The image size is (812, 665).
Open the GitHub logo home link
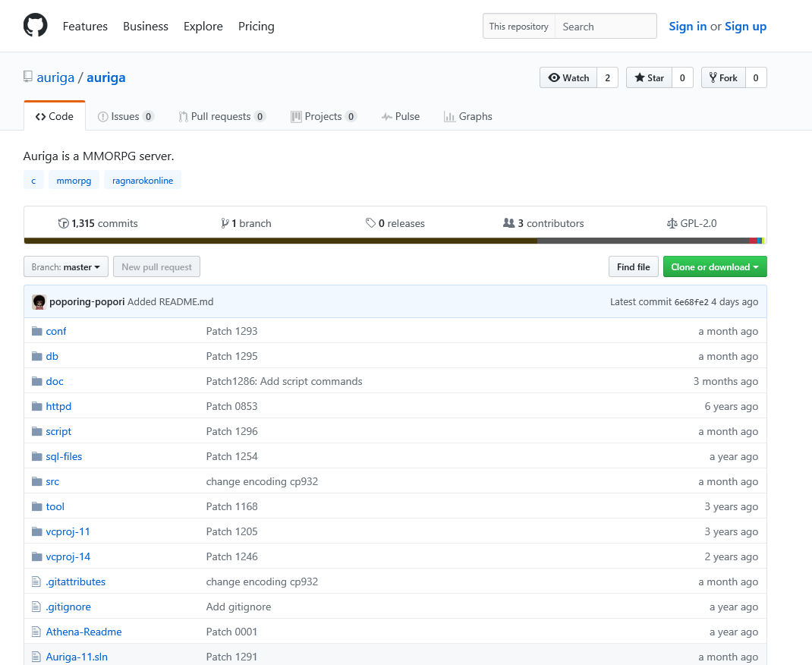click(35, 25)
